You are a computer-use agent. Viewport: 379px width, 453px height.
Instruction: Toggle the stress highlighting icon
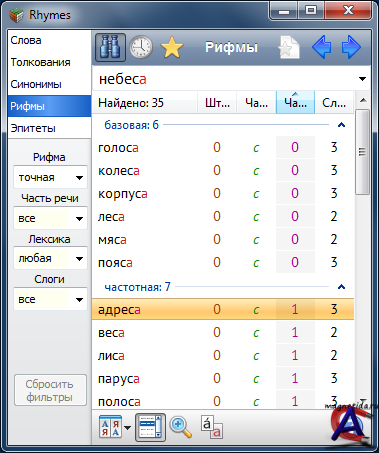pos(212,427)
